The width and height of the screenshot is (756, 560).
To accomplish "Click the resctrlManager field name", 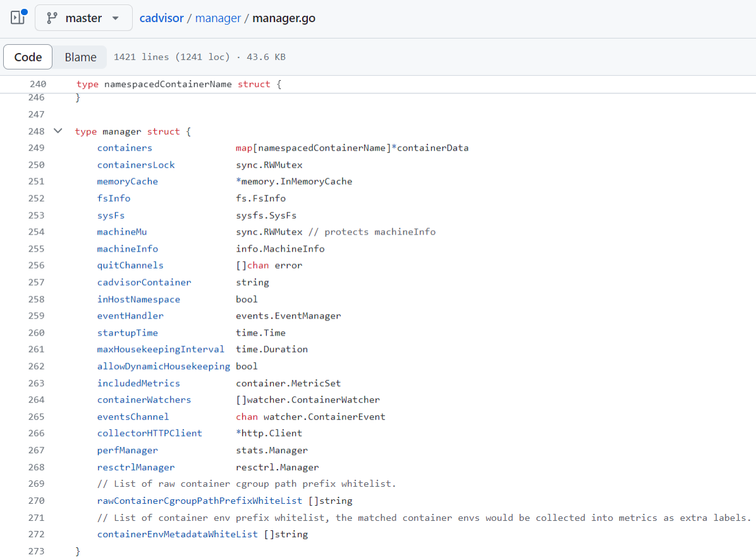I will tap(136, 467).
